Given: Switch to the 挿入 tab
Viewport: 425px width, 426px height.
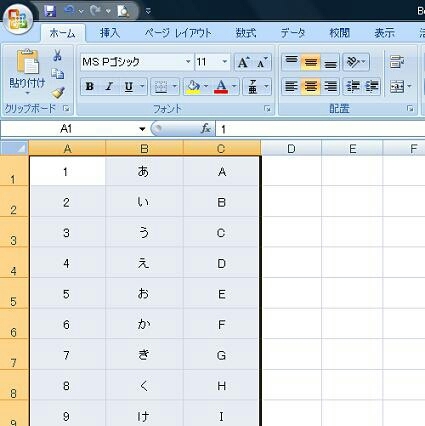Looking at the screenshot, I should pos(110,33).
